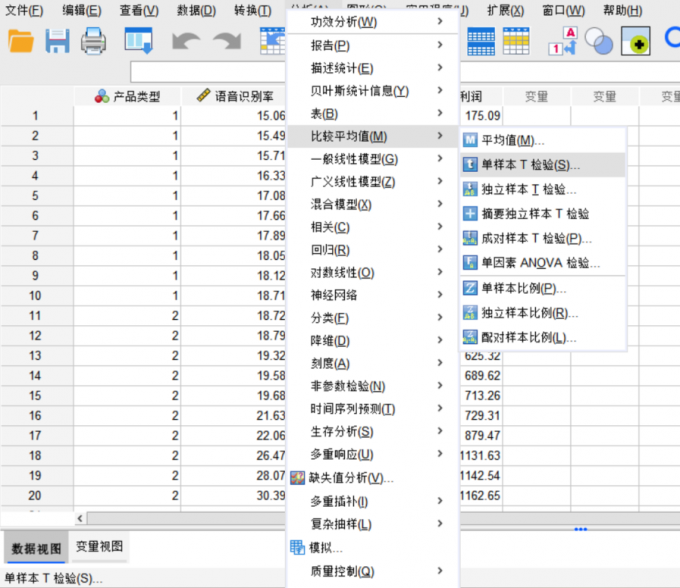Screen dimensions: 680x588
Task: Switch to the 变量视图 tab
Action: [100, 547]
